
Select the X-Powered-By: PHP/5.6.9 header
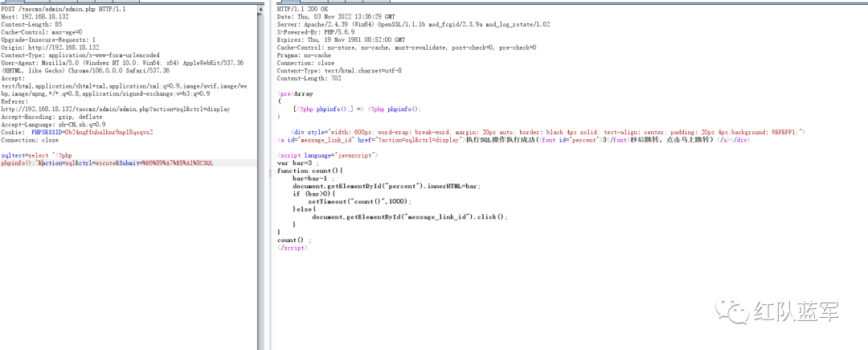click(316, 32)
